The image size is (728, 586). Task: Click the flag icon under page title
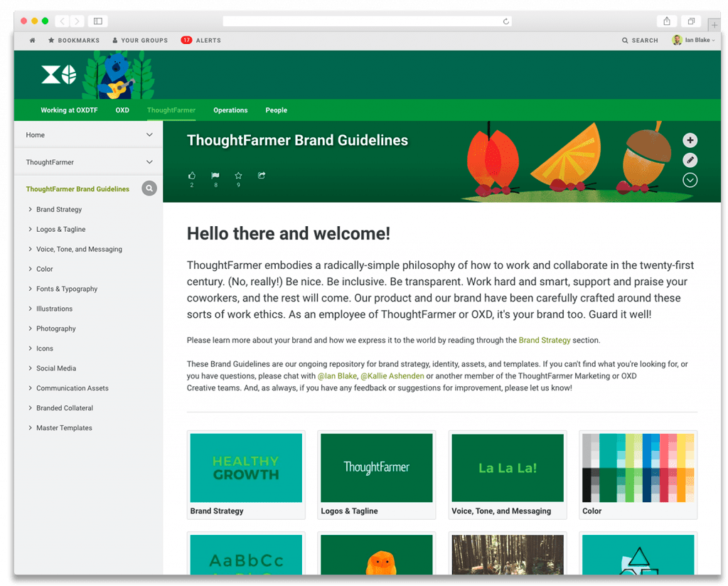[x=215, y=176]
